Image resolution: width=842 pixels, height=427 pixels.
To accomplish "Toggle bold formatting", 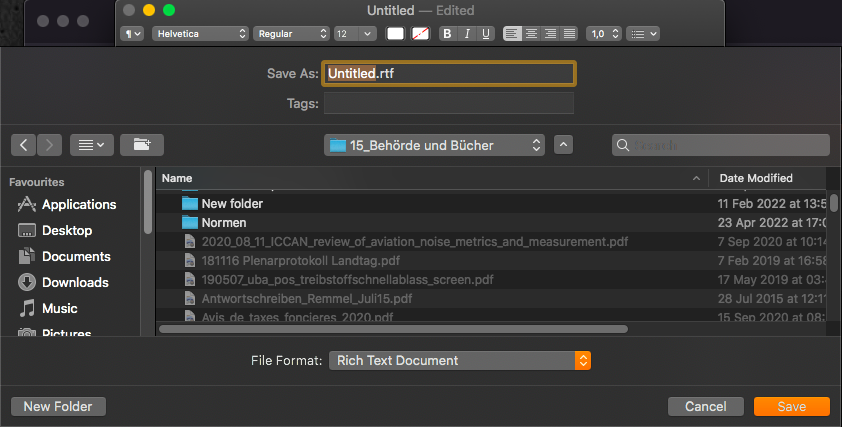I will click(447, 34).
